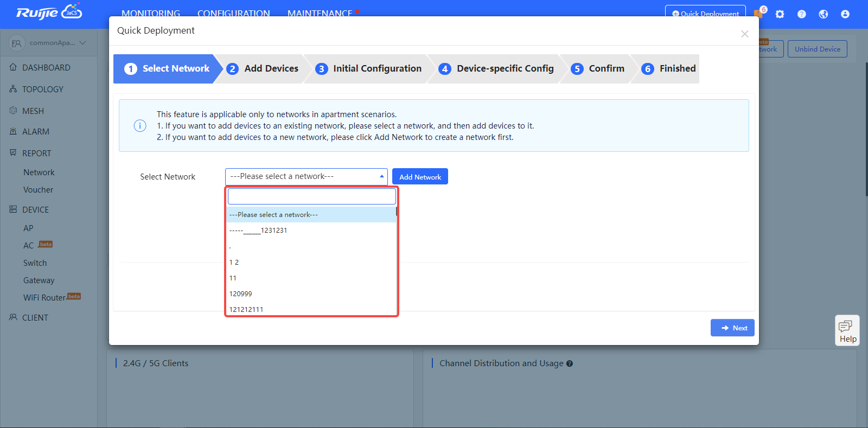Open TOPOLOGY in the sidebar
The width and height of the screenshot is (868, 428).
42,89
